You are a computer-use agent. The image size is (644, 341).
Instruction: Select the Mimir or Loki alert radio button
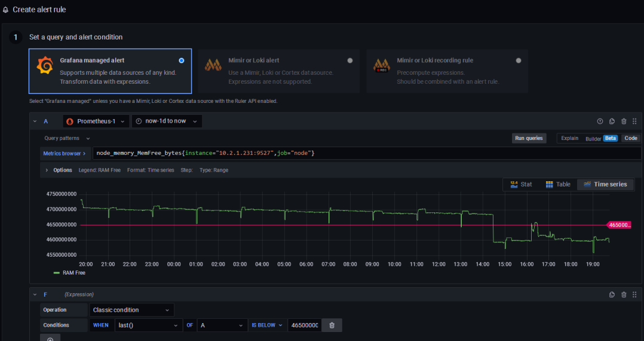click(x=350, y=60)
